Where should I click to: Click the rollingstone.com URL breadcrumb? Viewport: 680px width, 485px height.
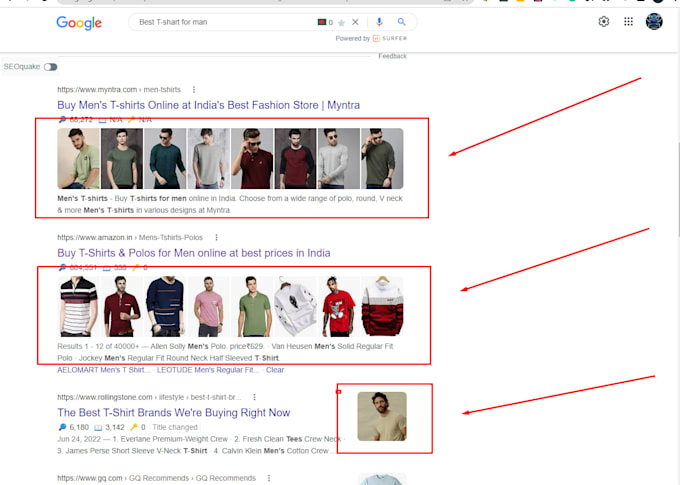tap(149, 397)
